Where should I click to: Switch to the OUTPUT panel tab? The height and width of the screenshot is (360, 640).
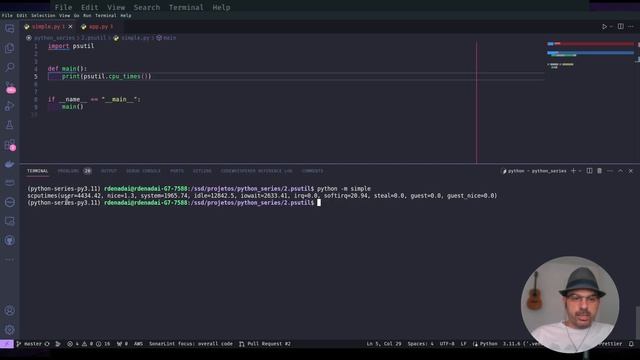(109, 171)
